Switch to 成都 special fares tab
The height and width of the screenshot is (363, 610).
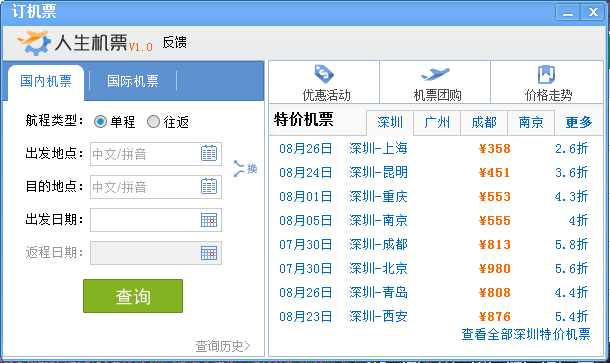[x=484, y=123]
